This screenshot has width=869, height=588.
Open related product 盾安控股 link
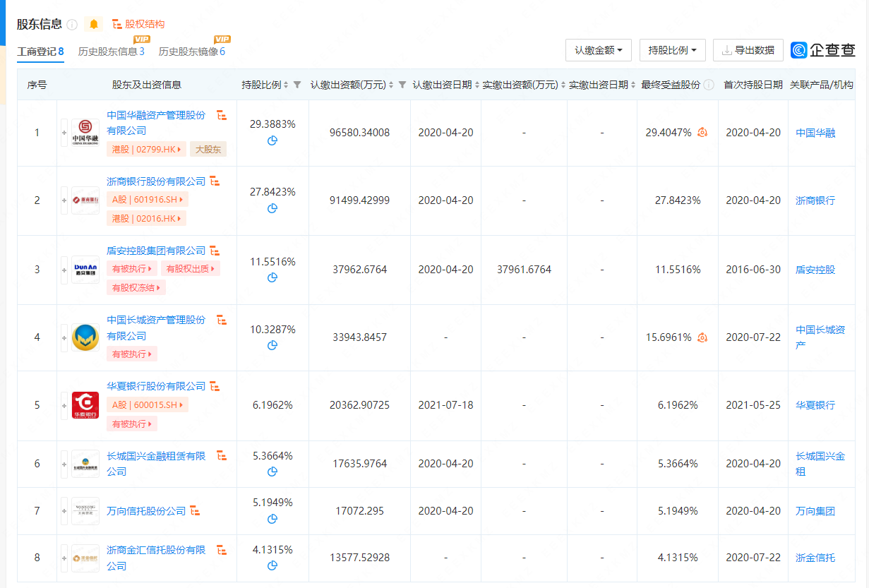tap(815, 270)
